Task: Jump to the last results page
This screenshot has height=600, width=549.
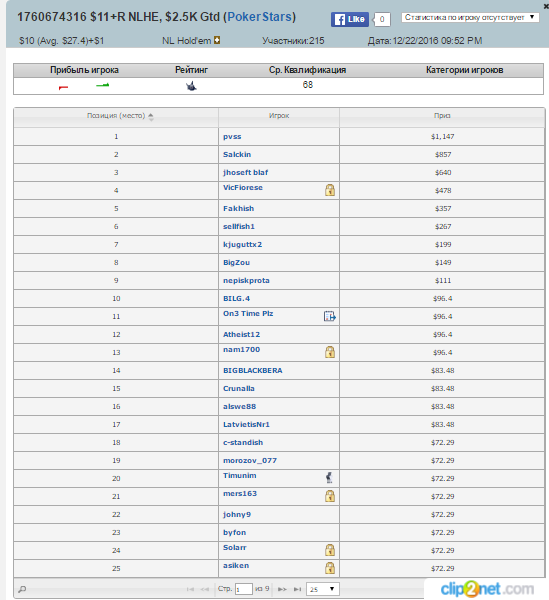Action: tap(297, 589)
